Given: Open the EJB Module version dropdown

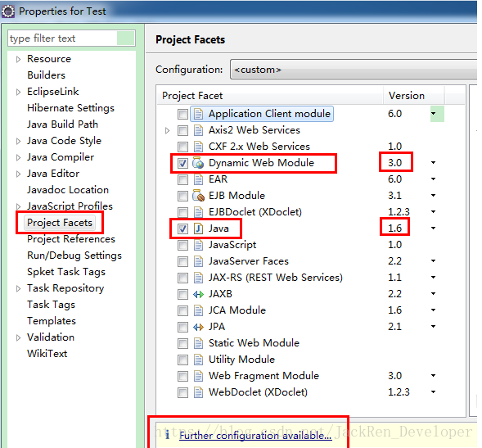Looking at the screenshot, I should coord(433,196).
